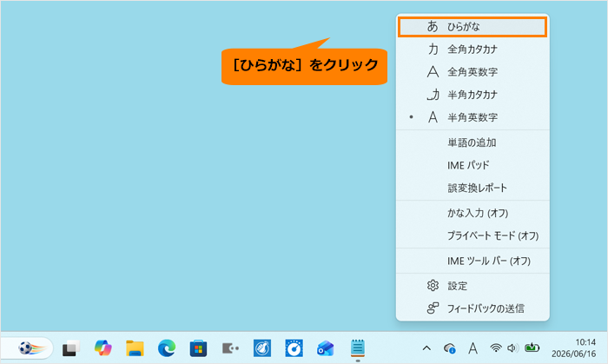Open IME 設定 with gear icon
Viewport: 608px width, 364px height.
[473, 286]
